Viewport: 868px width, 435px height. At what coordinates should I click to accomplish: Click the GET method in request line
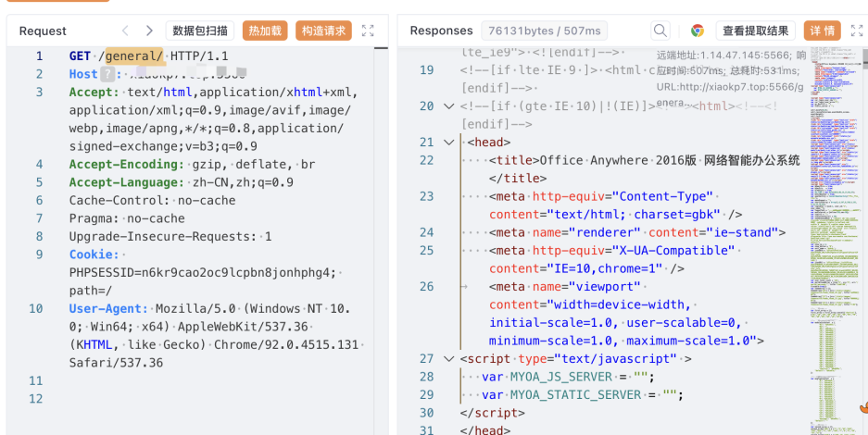(80, 56)
